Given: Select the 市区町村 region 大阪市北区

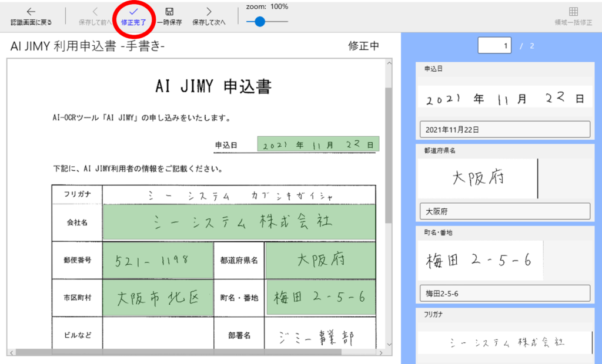Looking at the screenshot, I should click(x=158, y=298).
